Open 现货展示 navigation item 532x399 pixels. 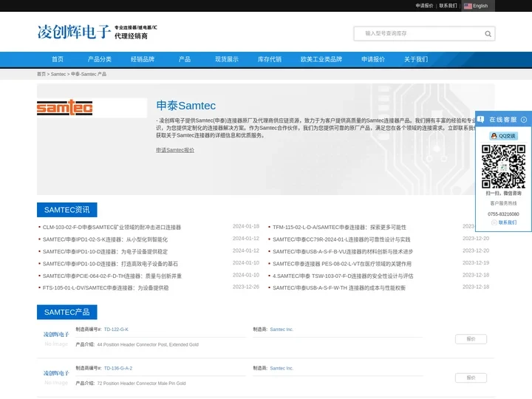(x=227, y=59)
